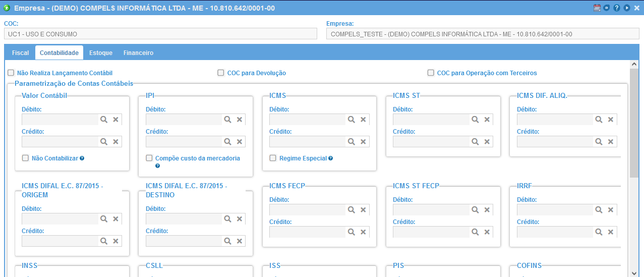Screen dimensions: 644x277
Task: Search account for ICMS ST FECP Débito
Action: (x=475, y=210)
